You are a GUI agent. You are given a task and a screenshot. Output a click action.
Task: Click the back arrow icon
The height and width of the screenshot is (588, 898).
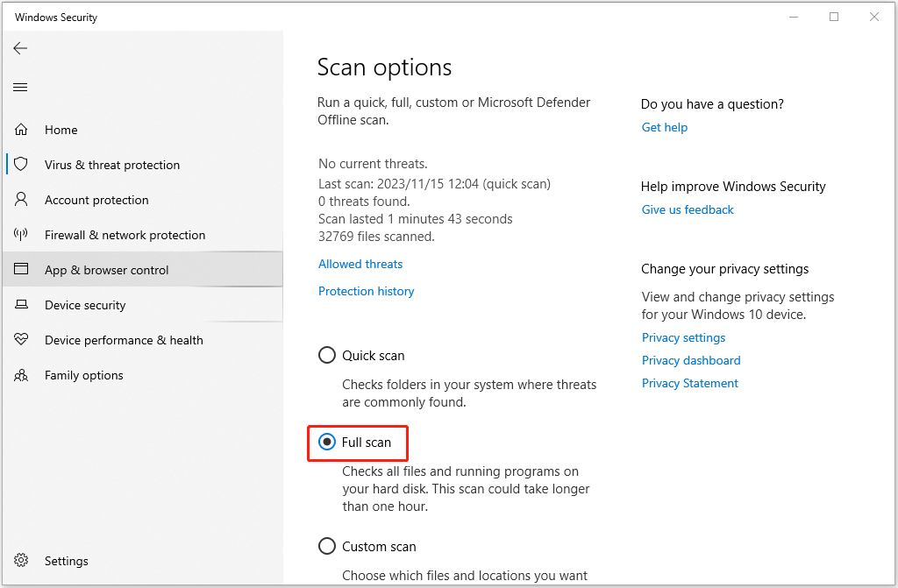pyautogui.click(x=20, y=48)
